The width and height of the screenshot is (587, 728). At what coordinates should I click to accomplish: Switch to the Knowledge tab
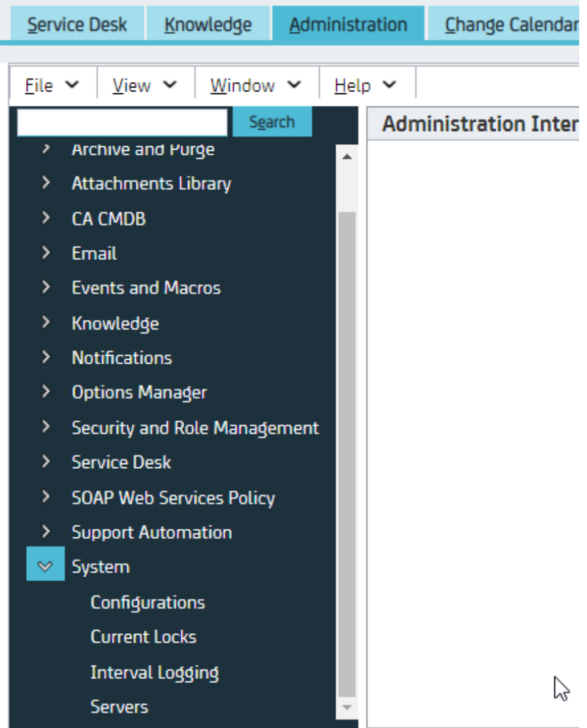(x=208, y=25)
